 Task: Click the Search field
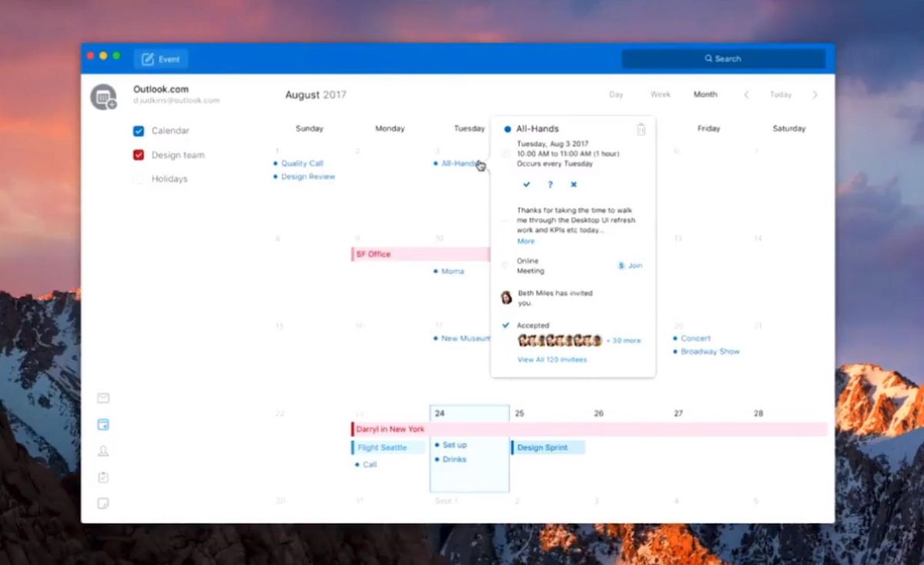[x=723, y=59]
